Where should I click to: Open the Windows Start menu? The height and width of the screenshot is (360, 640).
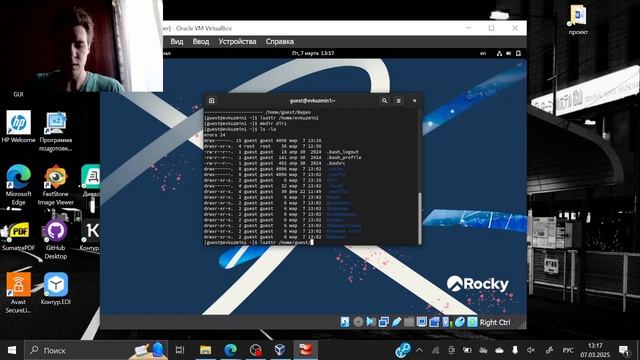tap(12, 350)
